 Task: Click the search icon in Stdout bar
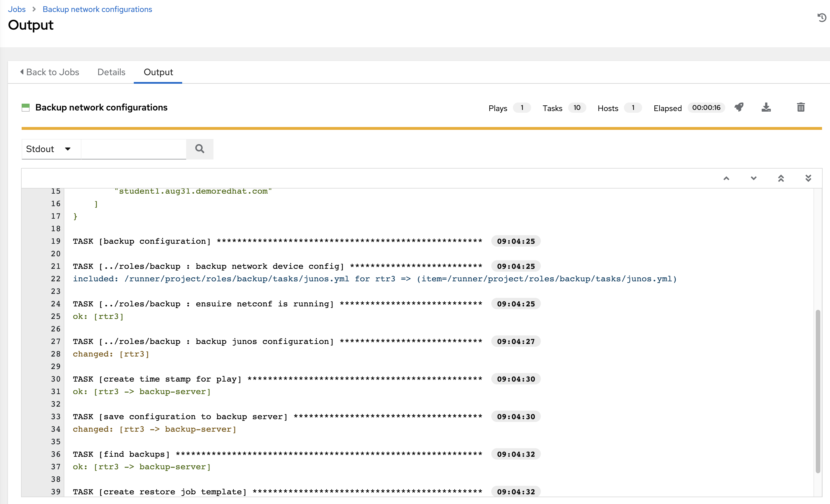pos(200,149)
